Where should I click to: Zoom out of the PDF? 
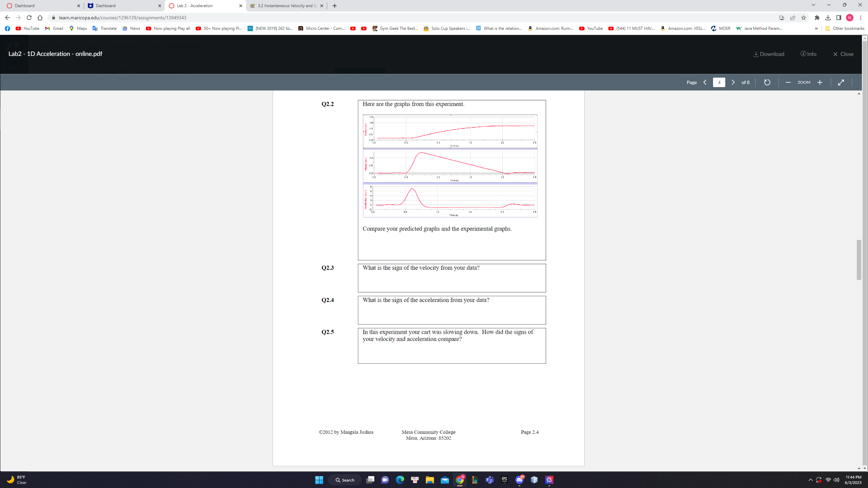coord(788,82)
